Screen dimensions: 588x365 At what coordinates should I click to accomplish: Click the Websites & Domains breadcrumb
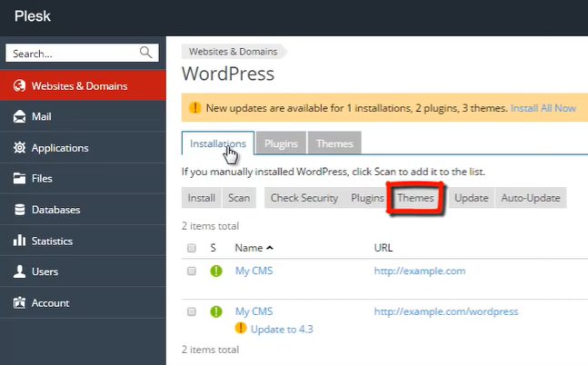pos(234,52)
